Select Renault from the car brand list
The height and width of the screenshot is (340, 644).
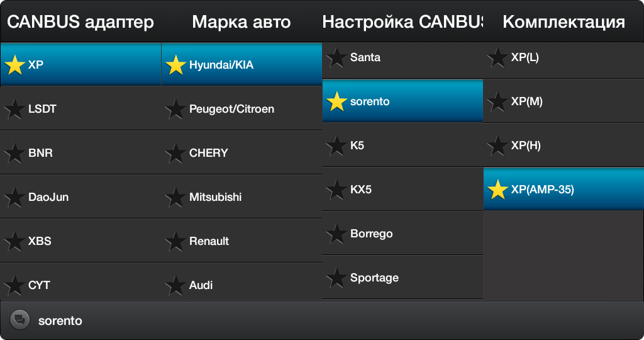tap(241, 241)
